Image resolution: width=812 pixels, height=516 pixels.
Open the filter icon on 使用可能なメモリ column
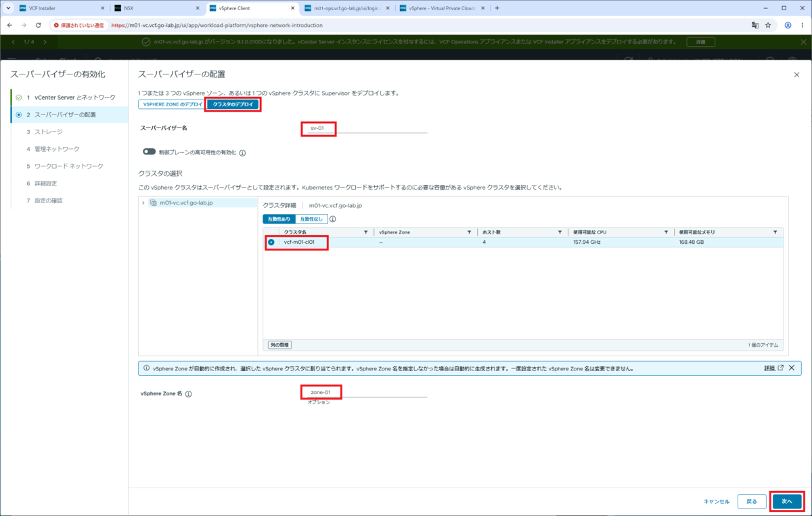point(775,232)
